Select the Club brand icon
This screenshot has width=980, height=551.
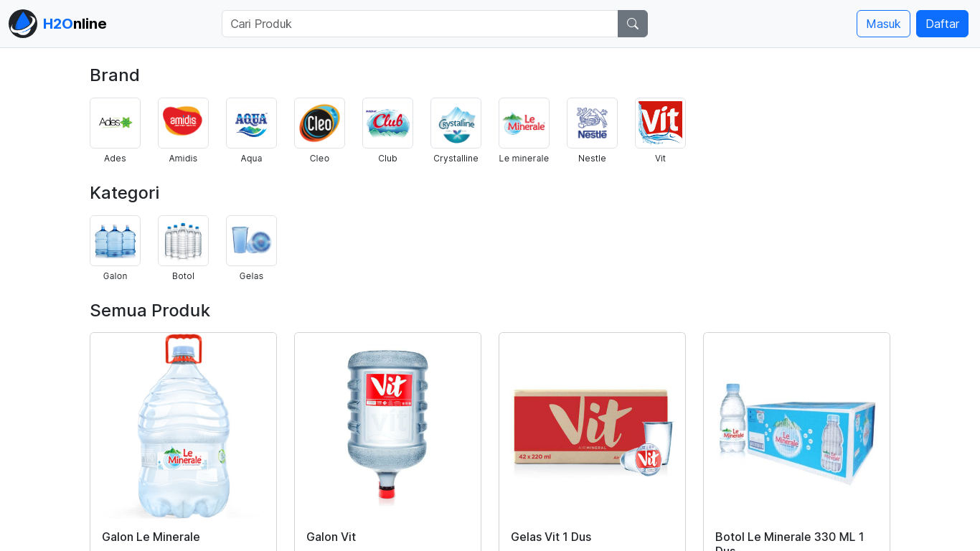[387, 123]
